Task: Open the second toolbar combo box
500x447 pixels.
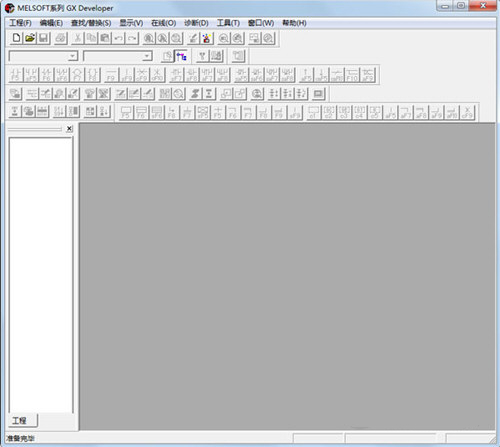Action: pos(118,56)
